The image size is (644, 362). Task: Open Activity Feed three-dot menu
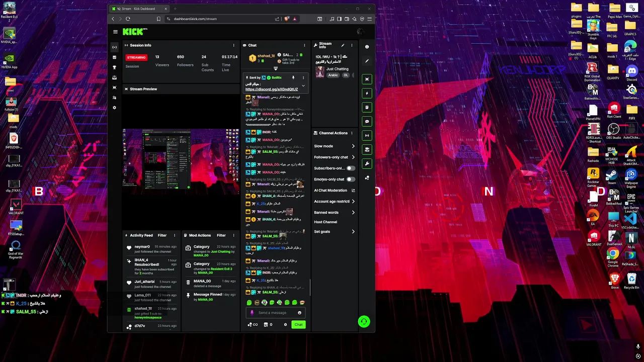pos(175,235)
